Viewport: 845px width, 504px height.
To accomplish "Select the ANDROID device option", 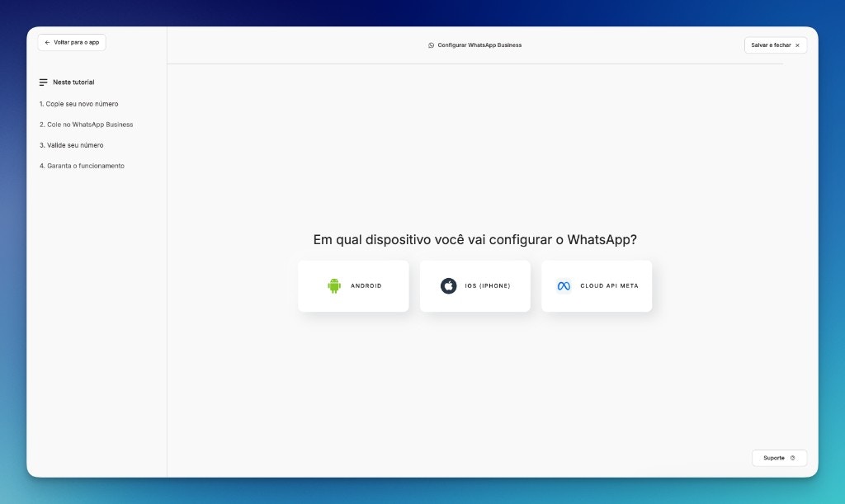I will pyautogui.click(x=353, y=286).
